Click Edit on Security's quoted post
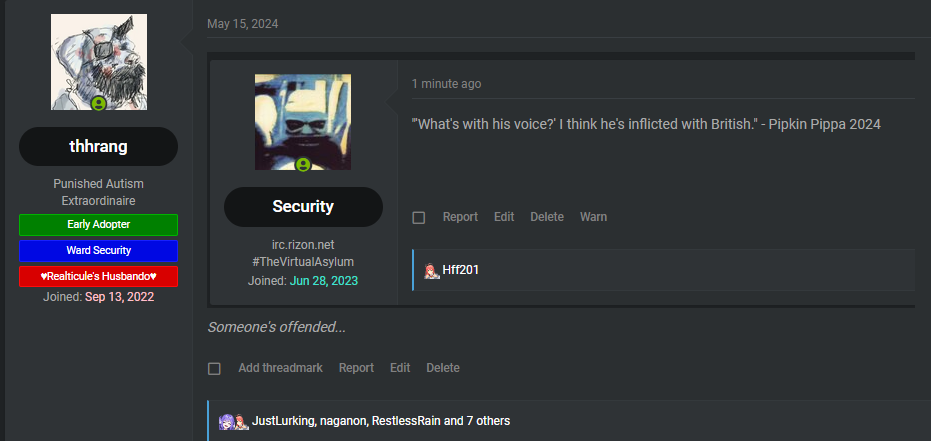Viewport: 931px width, 441px height. click(504, 217)
